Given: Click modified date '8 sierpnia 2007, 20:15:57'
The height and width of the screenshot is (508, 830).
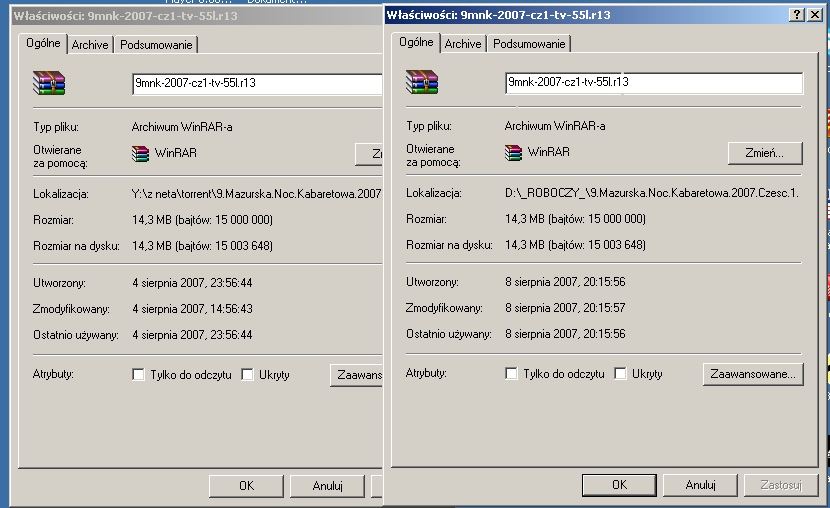Looking at the screenshot, I should 565,308.
